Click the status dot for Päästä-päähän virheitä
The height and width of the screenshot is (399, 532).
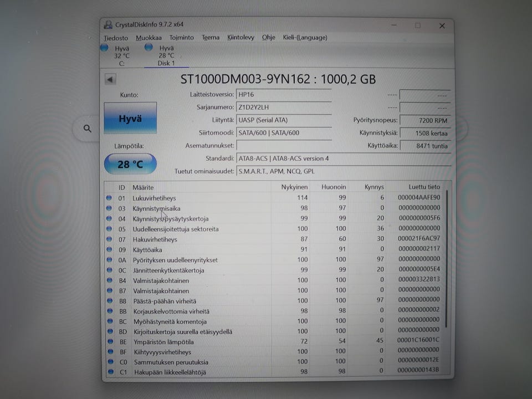coord(110,300)
